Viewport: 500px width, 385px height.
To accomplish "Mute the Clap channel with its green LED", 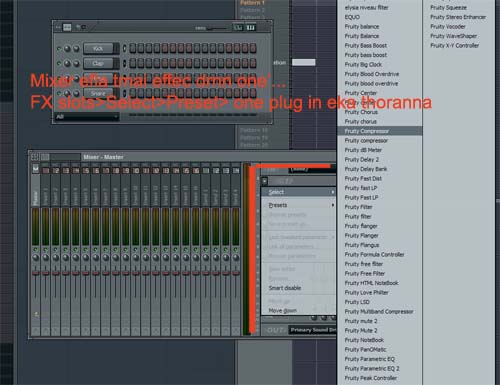I will tap(59, 63).
